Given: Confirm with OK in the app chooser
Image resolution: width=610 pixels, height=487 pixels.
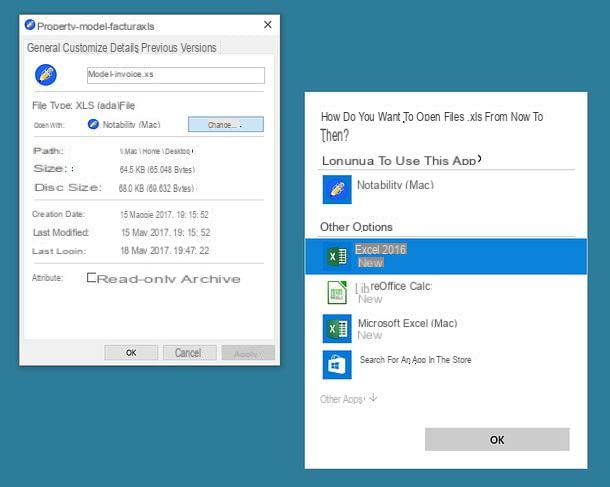Looking at the screenshot, I should pyautogui.click(x=497, y=440).
